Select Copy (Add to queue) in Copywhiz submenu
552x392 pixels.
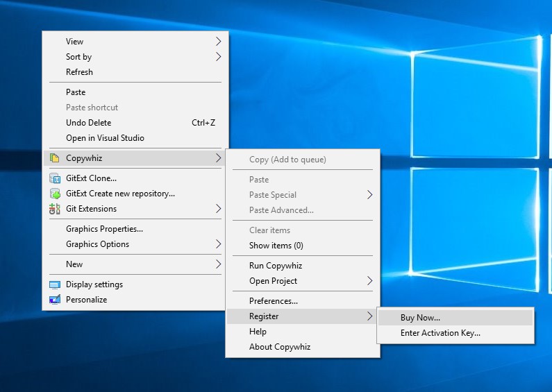[303, 160]
